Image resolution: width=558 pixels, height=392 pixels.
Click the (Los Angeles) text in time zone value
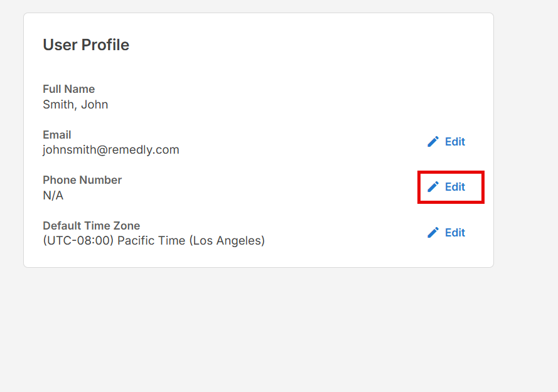(227, 241)
